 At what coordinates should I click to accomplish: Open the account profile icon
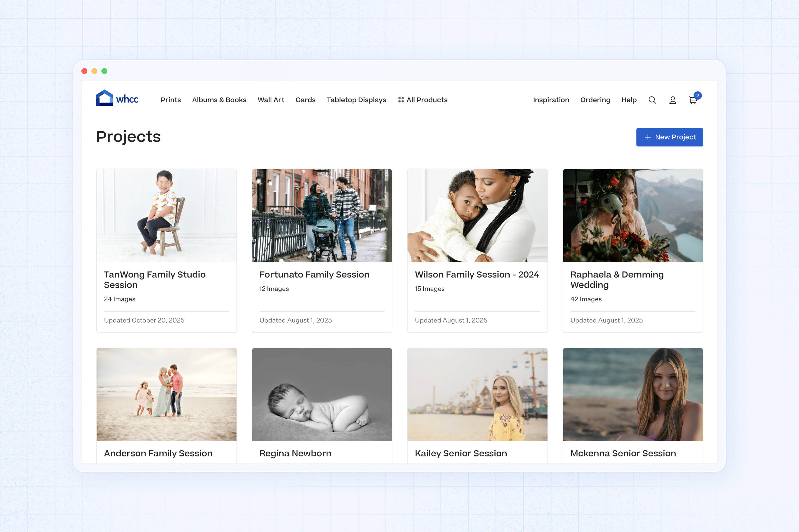click(x=672, y=100)
